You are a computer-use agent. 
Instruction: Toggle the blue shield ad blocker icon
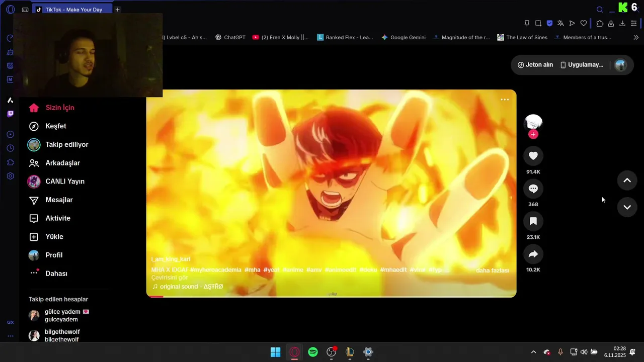549,23
